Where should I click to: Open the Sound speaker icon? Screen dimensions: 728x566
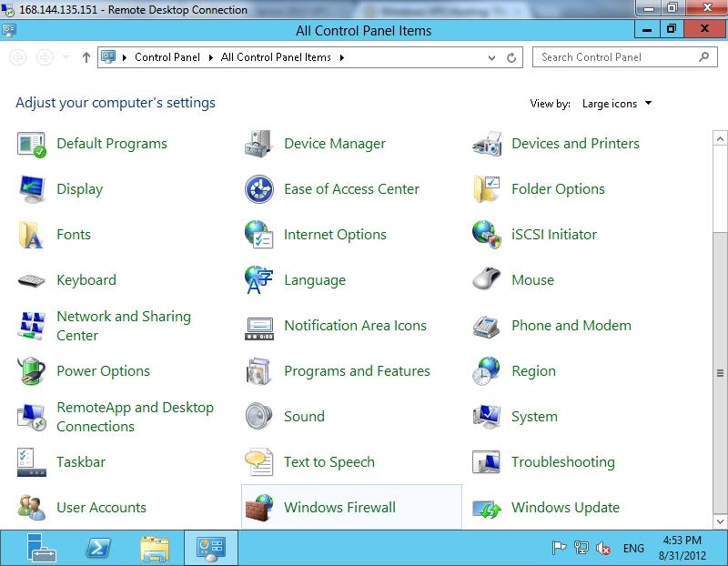click(258, 416)
